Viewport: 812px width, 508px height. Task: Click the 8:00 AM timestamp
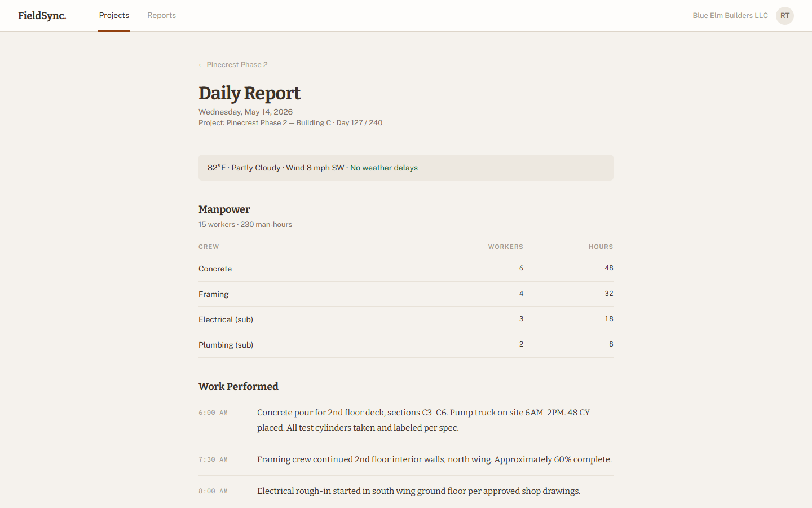coord(213,492)
